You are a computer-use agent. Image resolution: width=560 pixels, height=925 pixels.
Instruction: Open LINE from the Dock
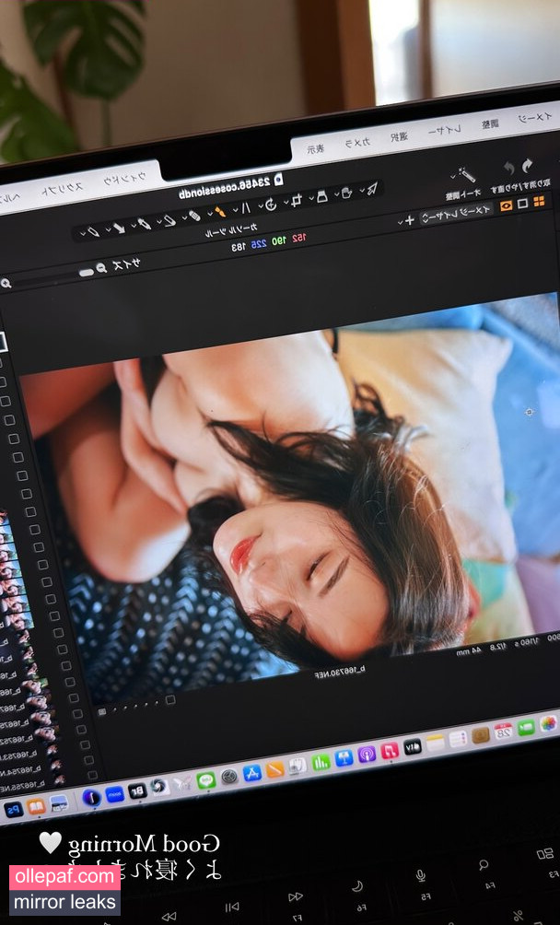[206, 780]
